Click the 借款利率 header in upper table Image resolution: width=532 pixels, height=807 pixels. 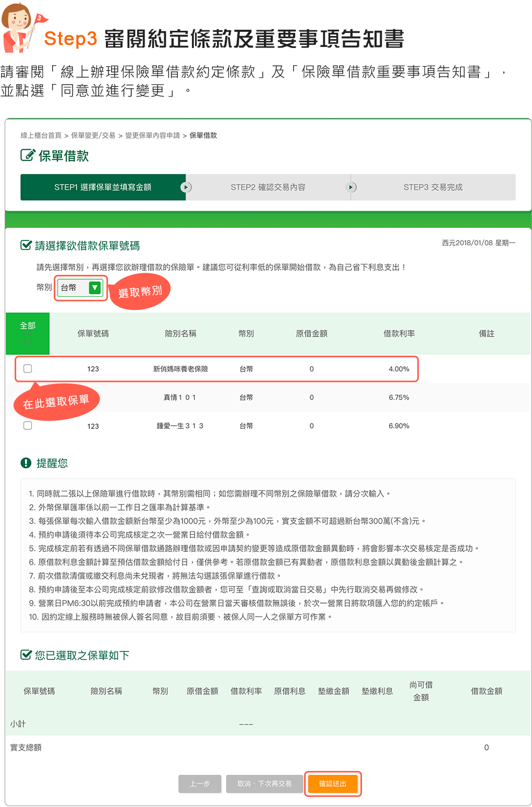tap(399, 334)
